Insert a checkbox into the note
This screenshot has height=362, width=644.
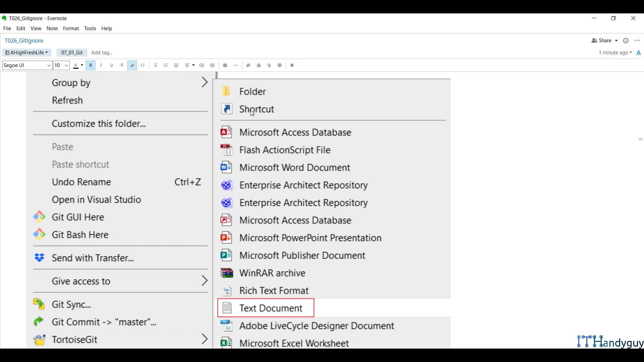pyautogui.click(x=176, y=65)
